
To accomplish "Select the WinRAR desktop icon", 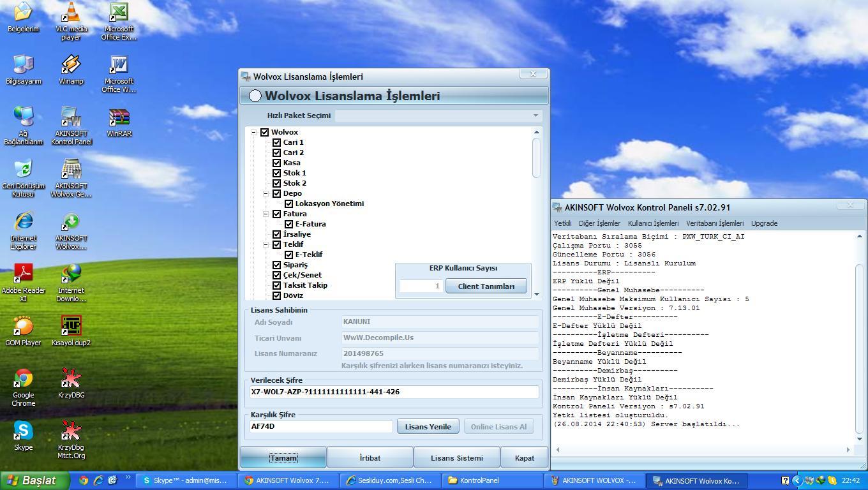I will [x=119, y=122].
